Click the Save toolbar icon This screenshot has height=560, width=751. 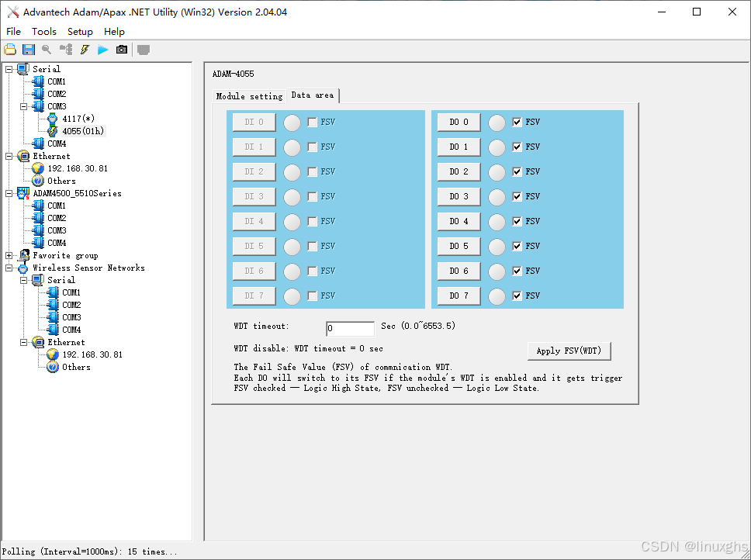tap(29, 50)
